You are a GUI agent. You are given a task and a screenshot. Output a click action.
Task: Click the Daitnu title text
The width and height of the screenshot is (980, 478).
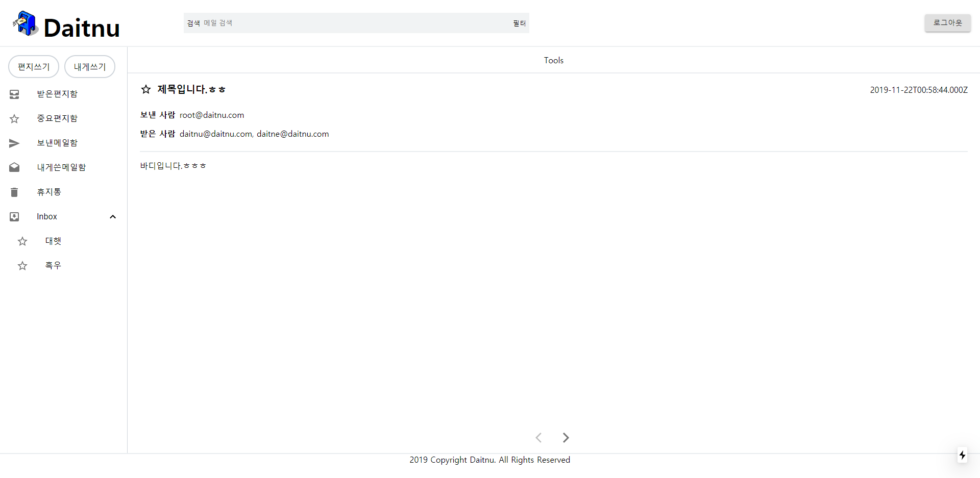(x=82, y=28)
